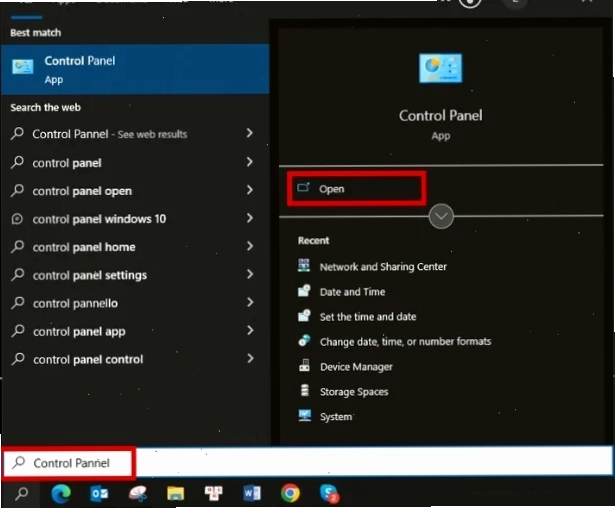
Task: Select the 'control panel open' suggestion
Action: pos(135,191)
